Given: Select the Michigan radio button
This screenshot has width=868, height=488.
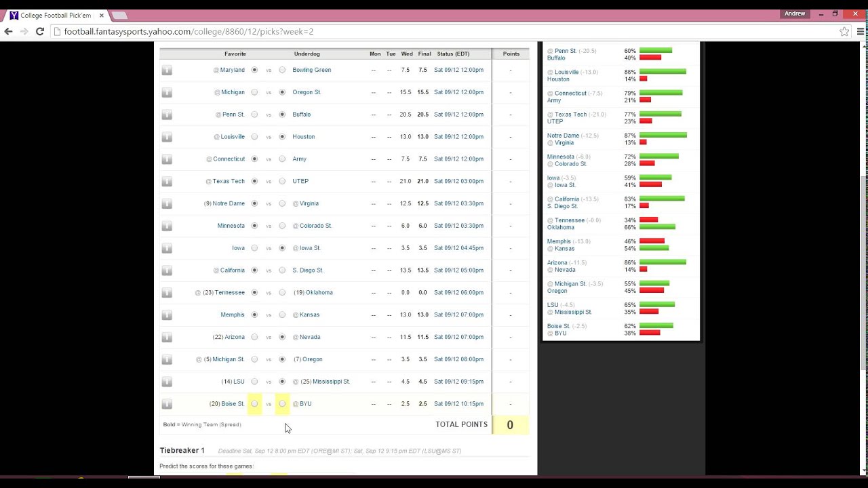Looking at the screenshot, I should (254, 92).
